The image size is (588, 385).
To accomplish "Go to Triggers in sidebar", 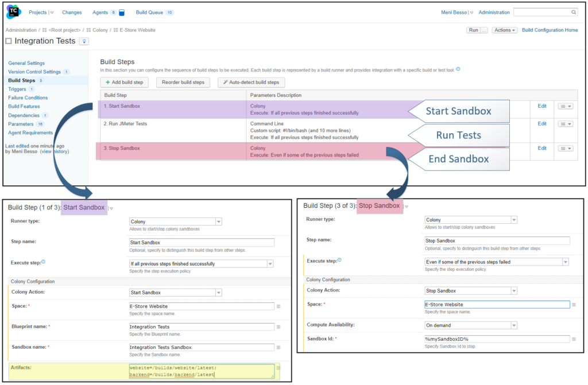I will tap(17, 89).
